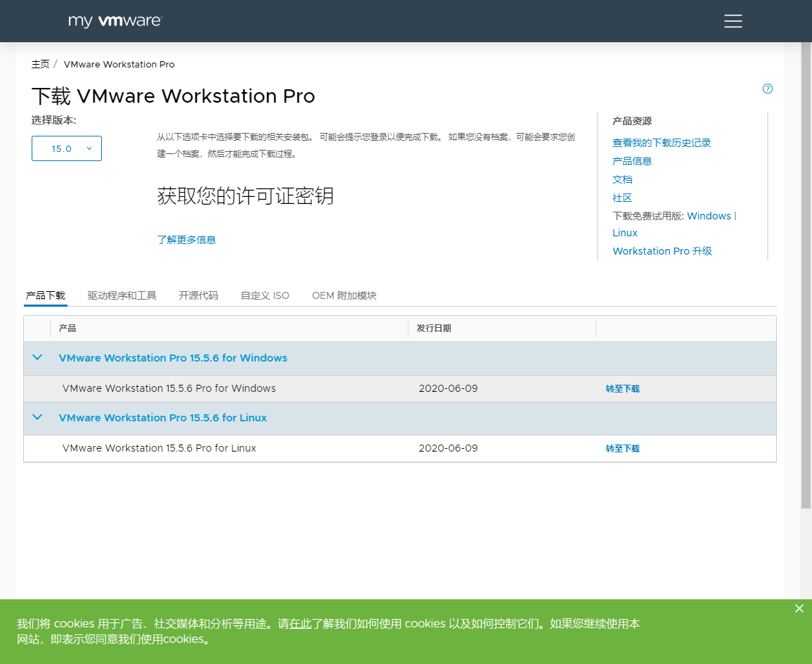812x664 pixels.
Task: Click 产品资源 sidebar heading
Action: (632, 121)
